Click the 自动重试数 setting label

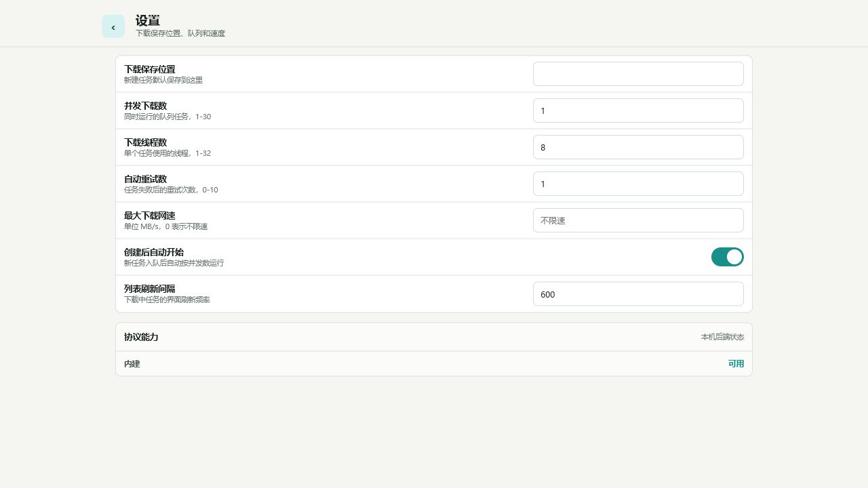coord(145,179)
